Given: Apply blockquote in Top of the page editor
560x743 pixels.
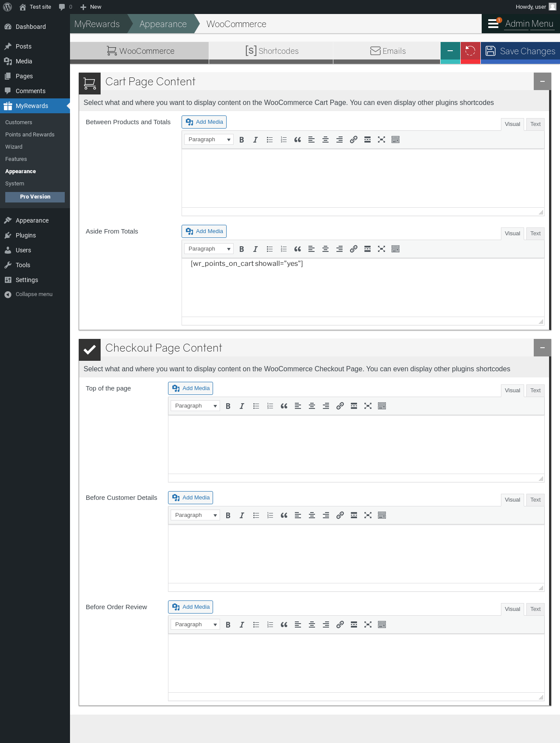Looking at the screenshot, I should pyautogui.click(x=284, y=406).
